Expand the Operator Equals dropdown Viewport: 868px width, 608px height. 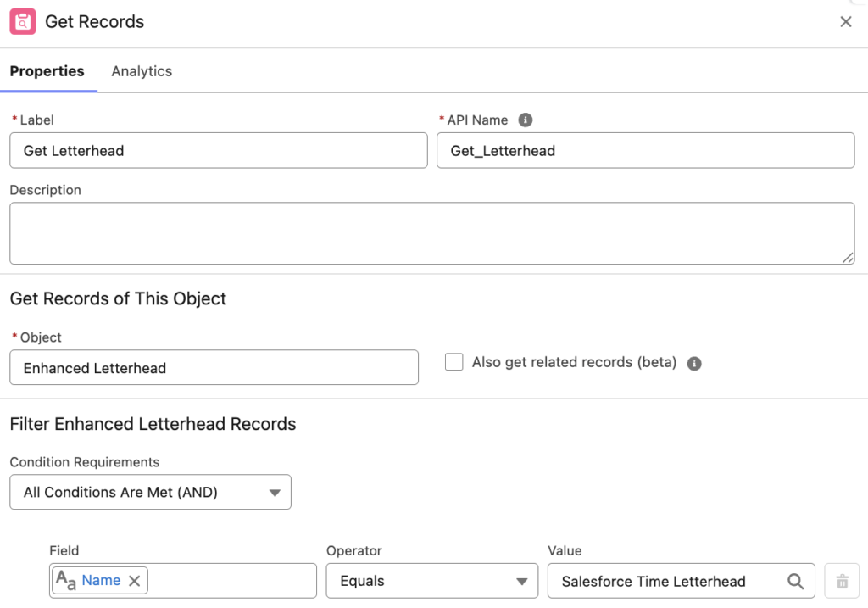coord(432,581)
